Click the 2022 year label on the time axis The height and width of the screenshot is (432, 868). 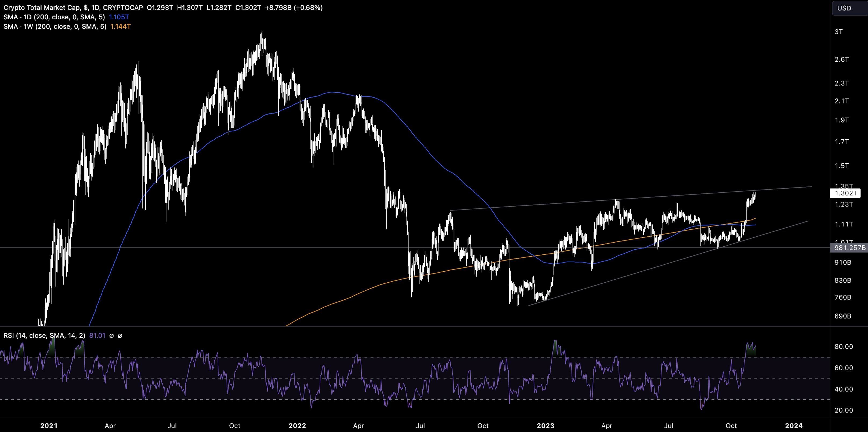click(x=297, y=426)
